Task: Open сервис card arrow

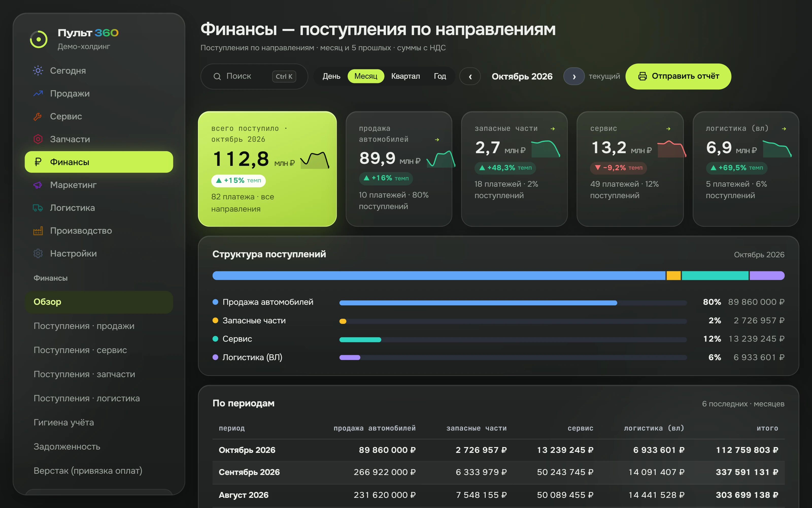Action: click(x=668, y=129)
